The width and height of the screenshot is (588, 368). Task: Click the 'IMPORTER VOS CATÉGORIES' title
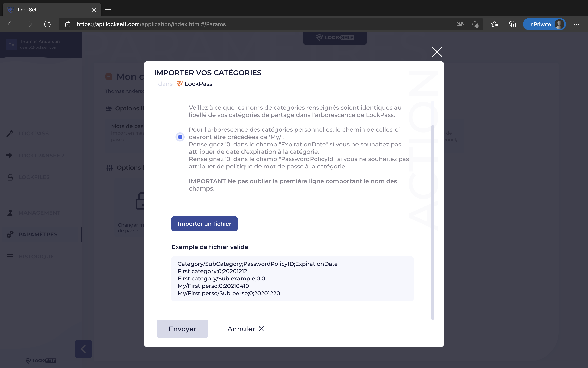pos(207,73)
